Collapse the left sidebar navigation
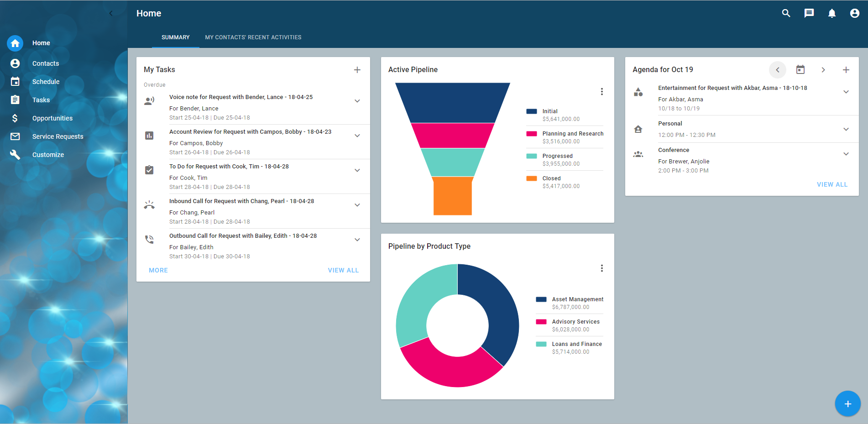The image size is (868, 424). pos(111,13)
